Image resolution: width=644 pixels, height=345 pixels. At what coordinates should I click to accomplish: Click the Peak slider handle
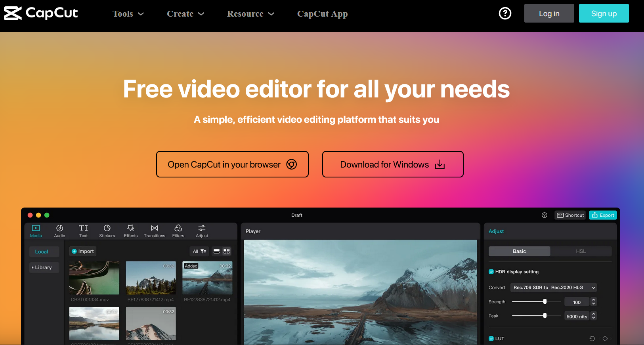pyautogui.click(x=545, y=316)
